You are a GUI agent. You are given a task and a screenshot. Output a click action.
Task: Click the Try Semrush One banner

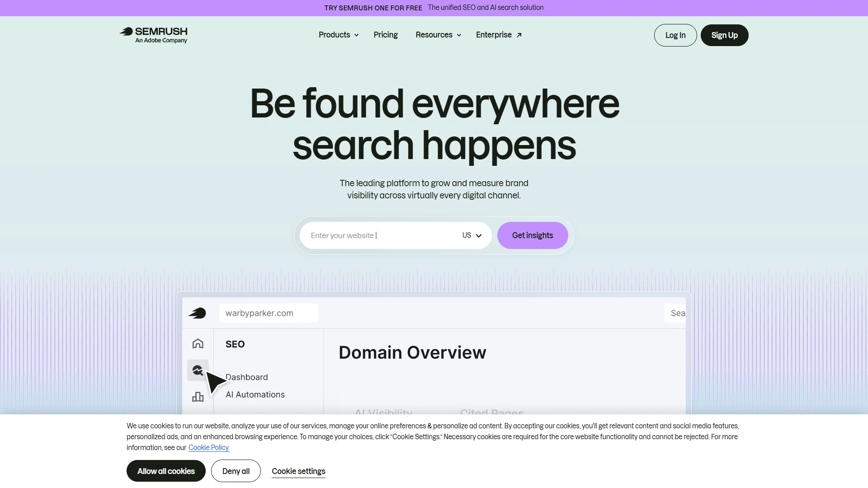point(434,8)
